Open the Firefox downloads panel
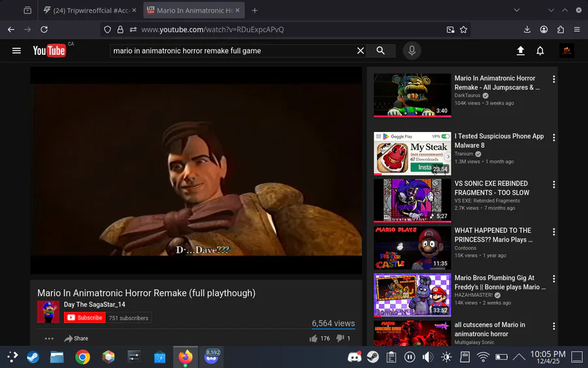 pos(527,29)
